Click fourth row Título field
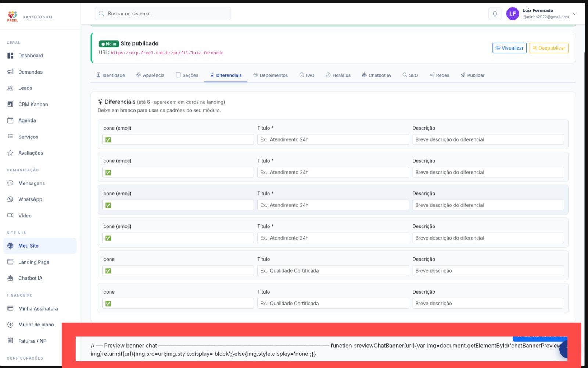The height and width of the screenshot is (368, 588). point(333,238)
